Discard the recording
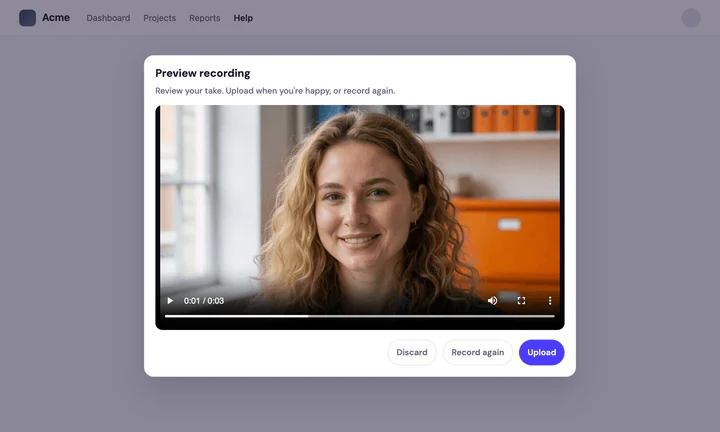 [x=412, y=353]
